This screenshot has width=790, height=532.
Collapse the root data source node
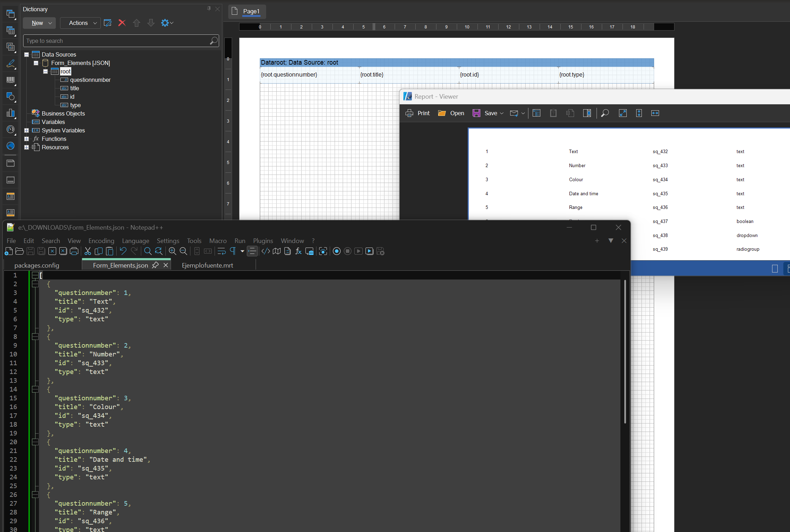click(45, 71)
